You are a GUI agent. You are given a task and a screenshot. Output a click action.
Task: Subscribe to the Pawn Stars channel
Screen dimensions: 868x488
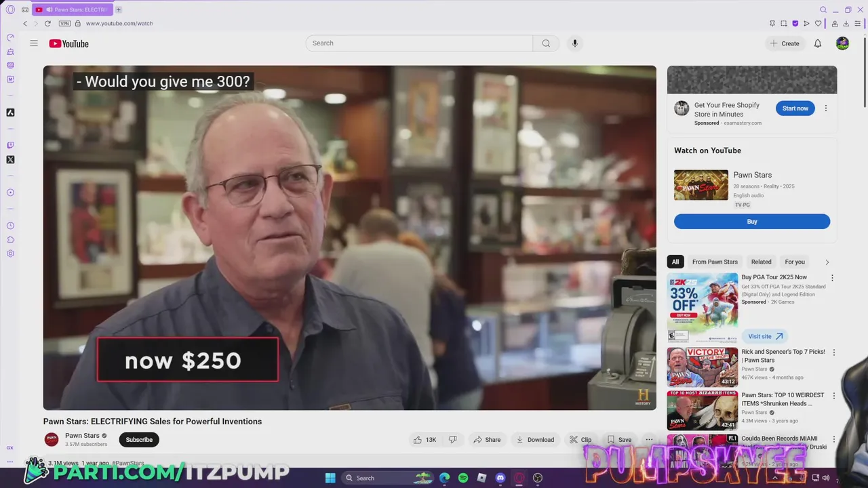pos(139,440)
